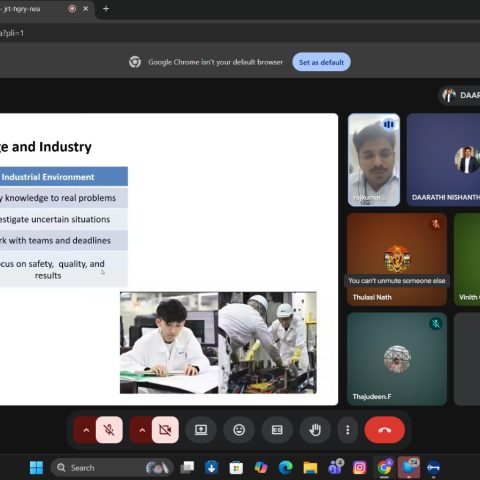Open the three-dot more options menu

348,430
